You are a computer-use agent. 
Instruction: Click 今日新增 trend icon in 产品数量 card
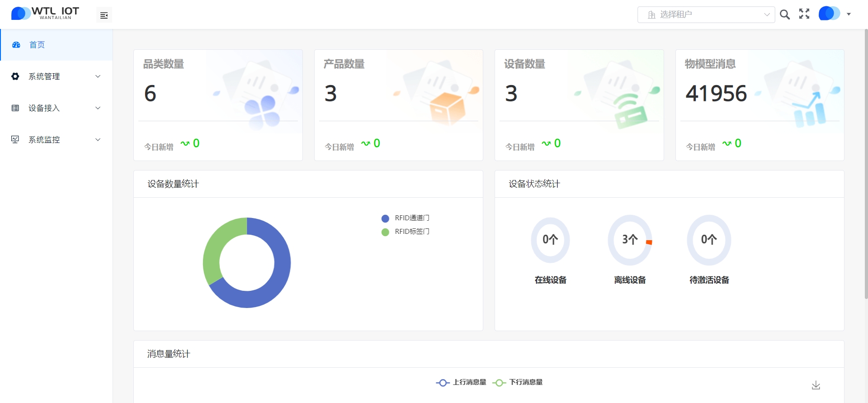click(x=365, y=143)
